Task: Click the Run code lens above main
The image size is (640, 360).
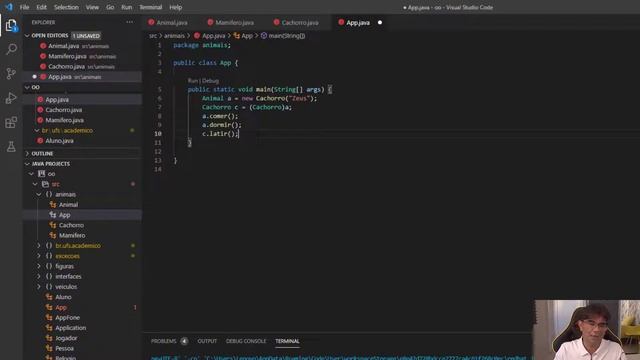Action: click(x=193, y=81)
